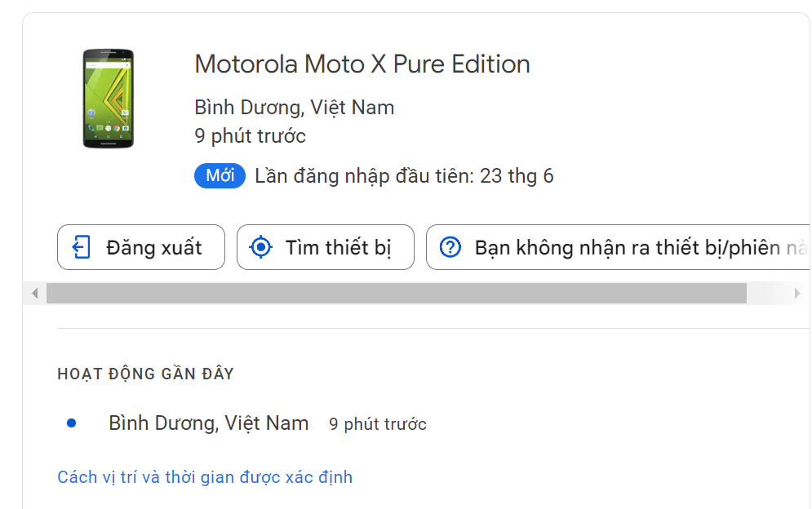Screen dimensions: 812x509
Task: Click the locate-device target icon
Action: [260, 247]
